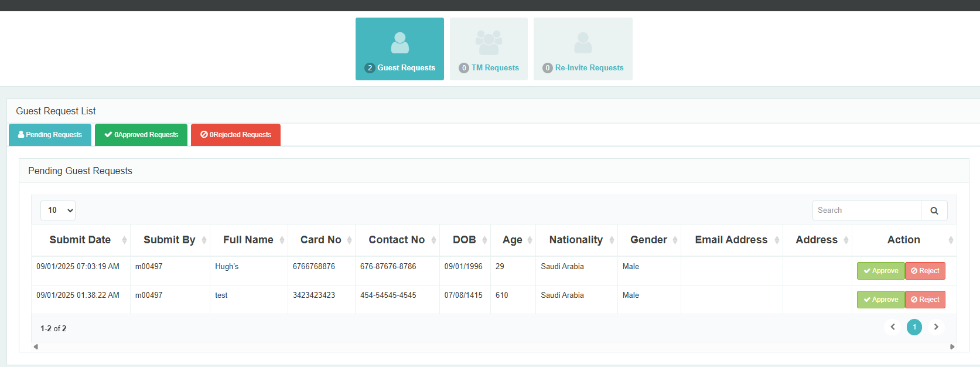
Task: Approve the test guest request
Action: pyautogui.click(x=880, y=300)
